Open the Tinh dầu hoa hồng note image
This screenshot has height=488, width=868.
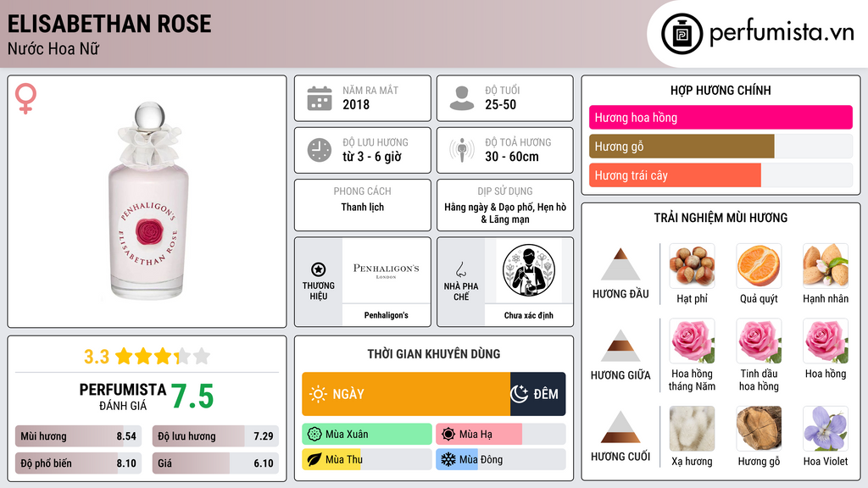click(x=759, y=341)
